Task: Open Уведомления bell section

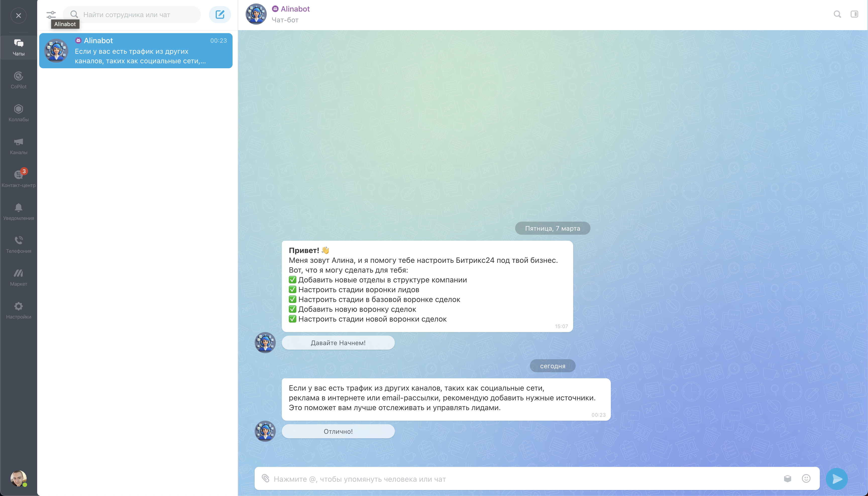Action: click(x=18, y=212)
